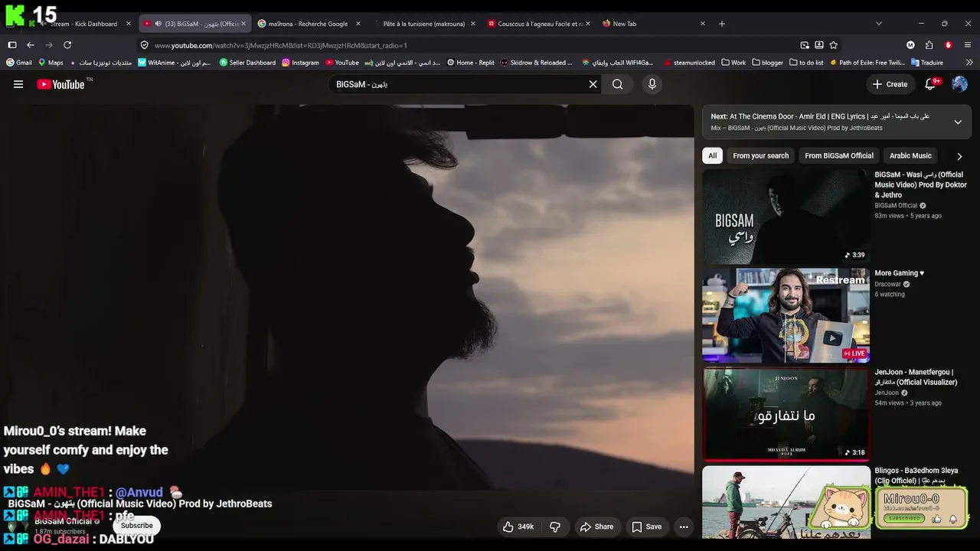980x551 pixels.
Task: Select the From your search chip
Action: pyautogui.click(x=761, y=156)
